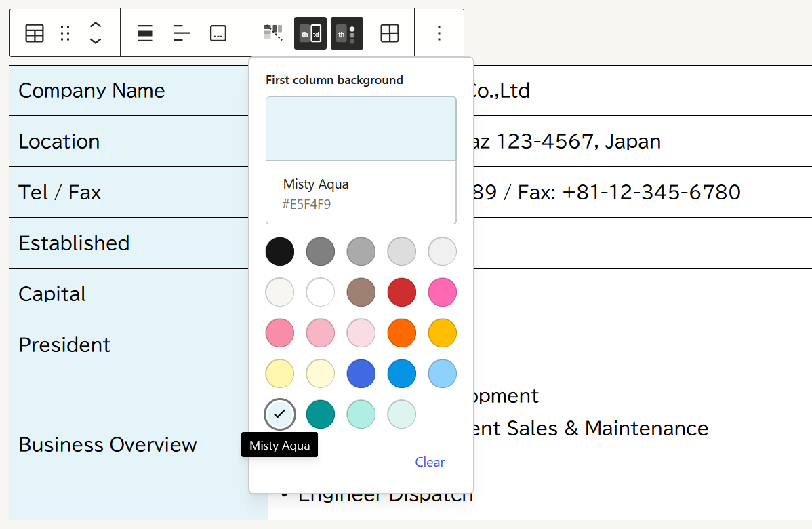
Task: Move the table block down
Action: click(x=96, y=41)
